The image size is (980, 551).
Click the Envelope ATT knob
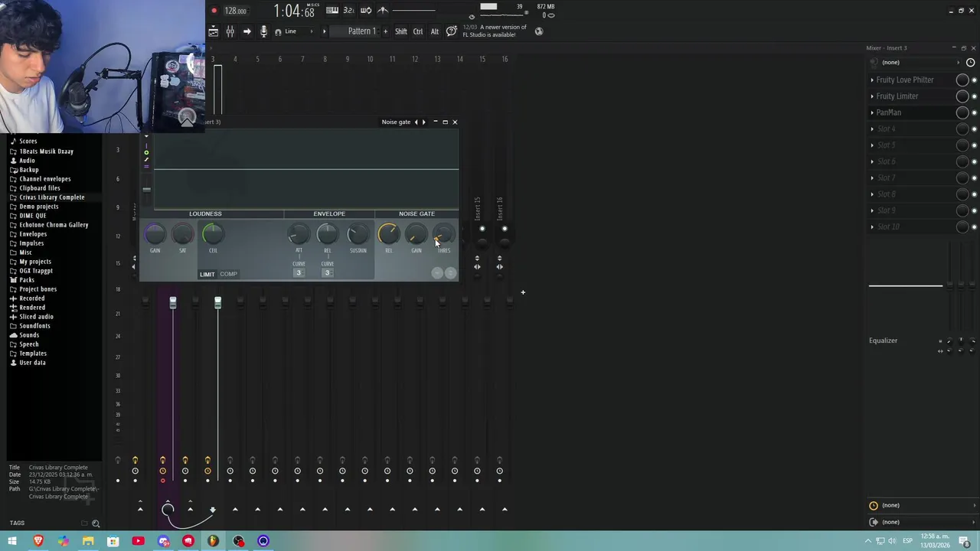click(299, 234)
